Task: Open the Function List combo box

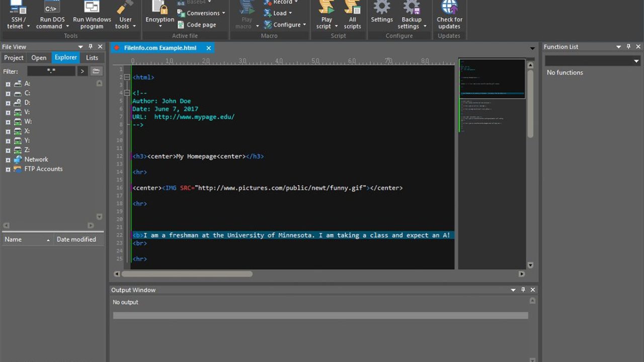Action: tap(592, 61)
